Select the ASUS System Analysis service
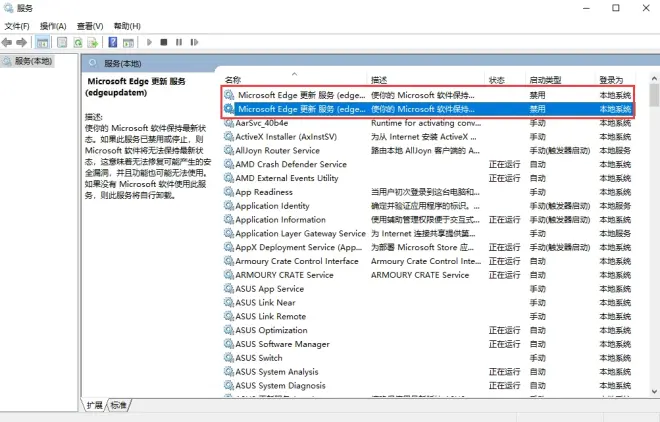The image size is (660, 422). click(277, 372)
